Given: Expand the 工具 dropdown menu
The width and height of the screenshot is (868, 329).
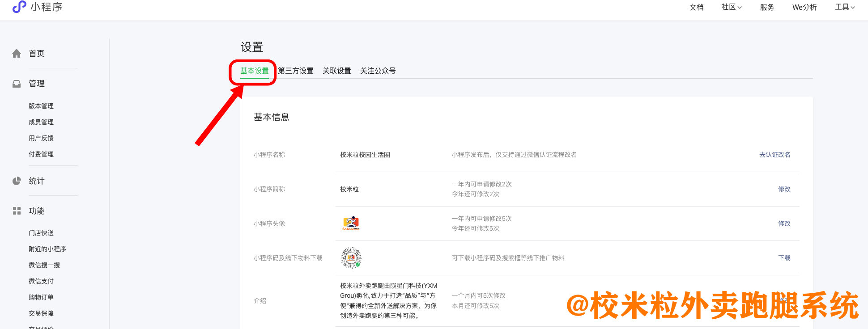Looking at the screenshot, I should click(x=845, y=7).
